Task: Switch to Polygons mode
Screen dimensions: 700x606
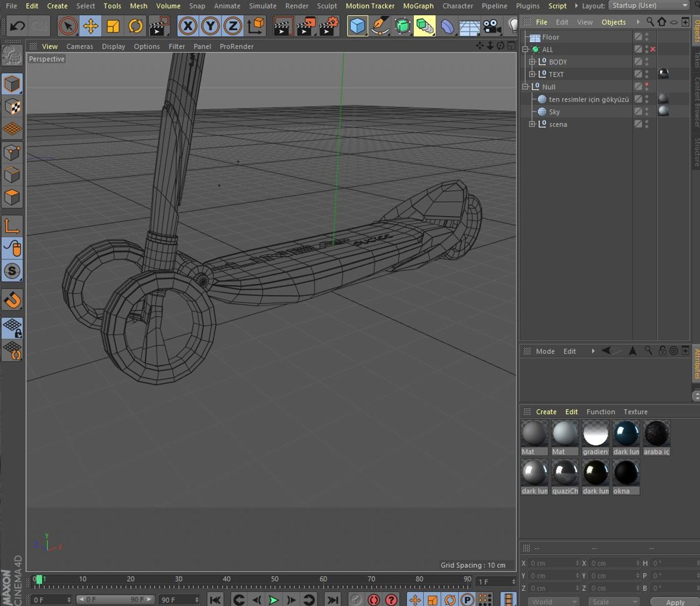Action: 12,198
